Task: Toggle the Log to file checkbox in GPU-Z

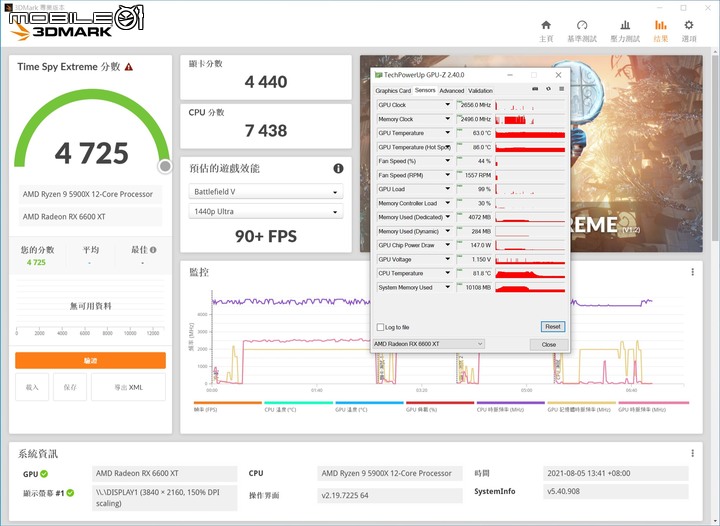Action: tap(380, 327)
